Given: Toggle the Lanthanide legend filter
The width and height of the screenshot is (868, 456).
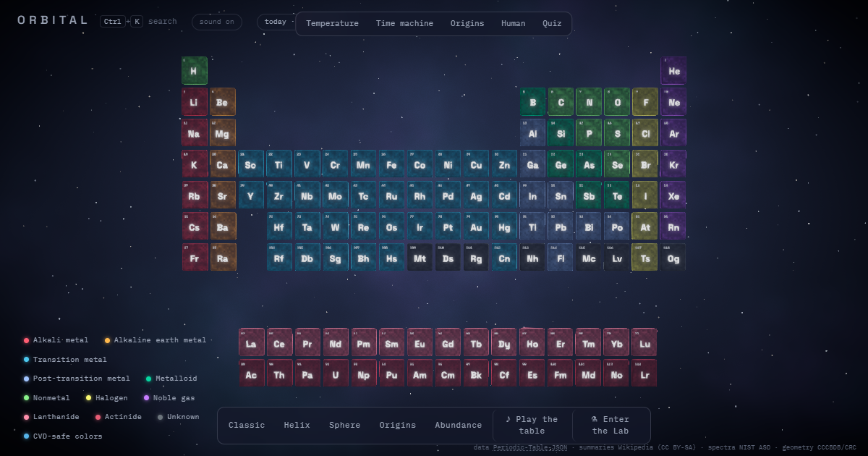Looking at the screenshot, I should (51, 417).
